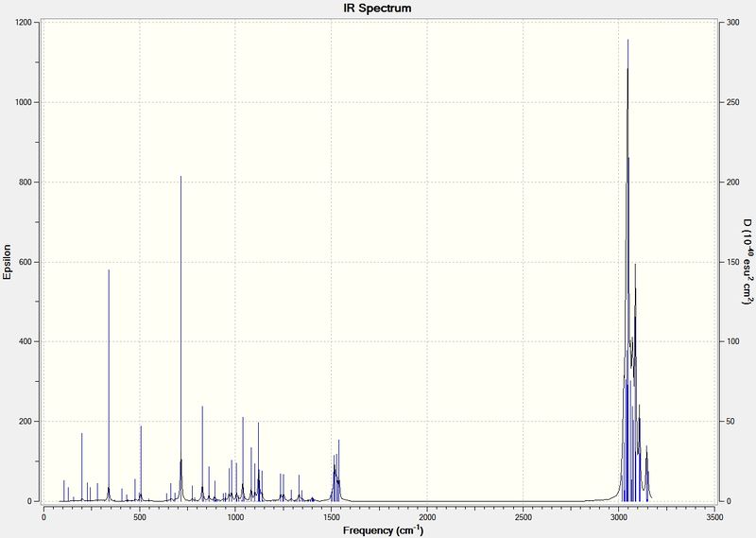Click the 1200 tick on the Epsilon axis
The height and width of the screenshot is (538, 756).
point(24,23)
